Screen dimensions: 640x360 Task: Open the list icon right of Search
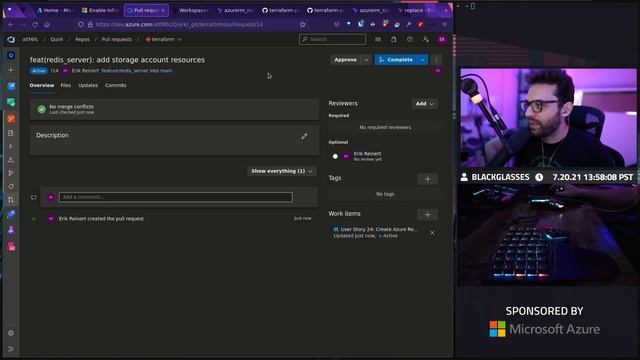pyautogui.click(x=378, y=40)
